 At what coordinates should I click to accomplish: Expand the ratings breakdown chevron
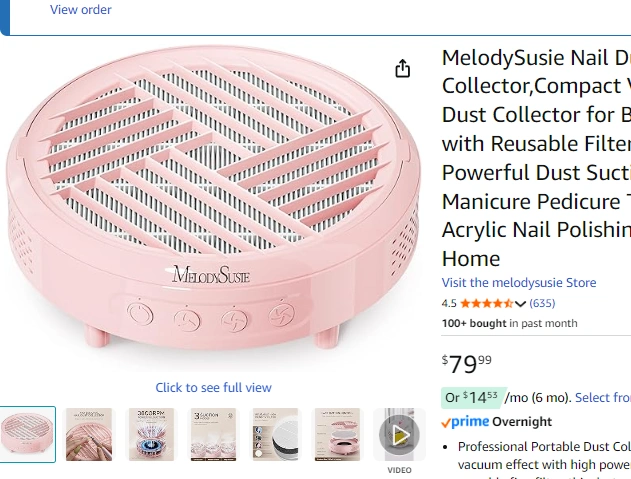pos(521,304)
